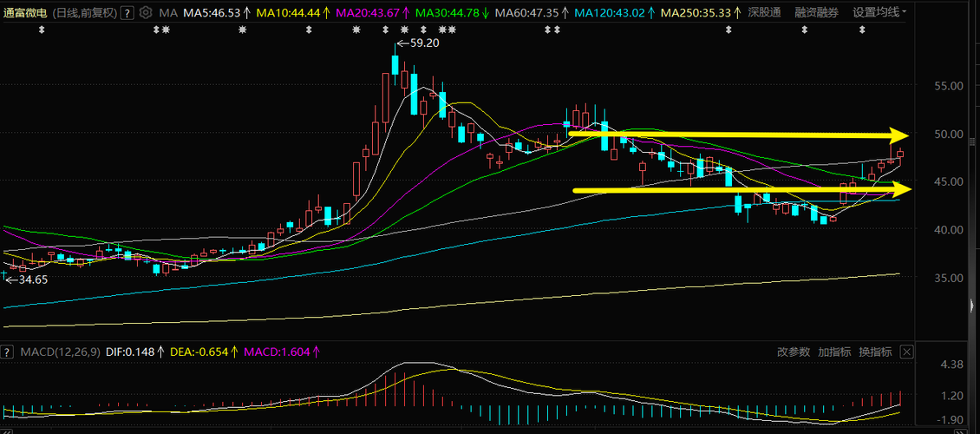Click the event marker below the MA250 value
The width and height of the screenshot is (980, 434).
pos(728,30)
